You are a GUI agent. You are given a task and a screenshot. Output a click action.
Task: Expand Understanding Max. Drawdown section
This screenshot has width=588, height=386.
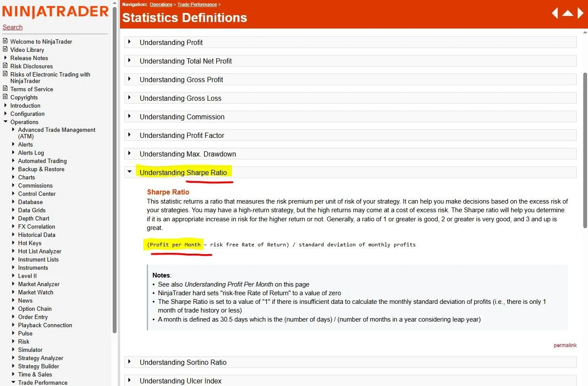click(350, 154)
